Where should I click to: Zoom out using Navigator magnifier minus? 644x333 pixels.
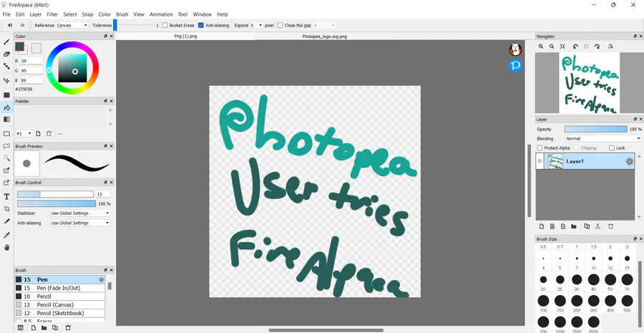point(552,47)
